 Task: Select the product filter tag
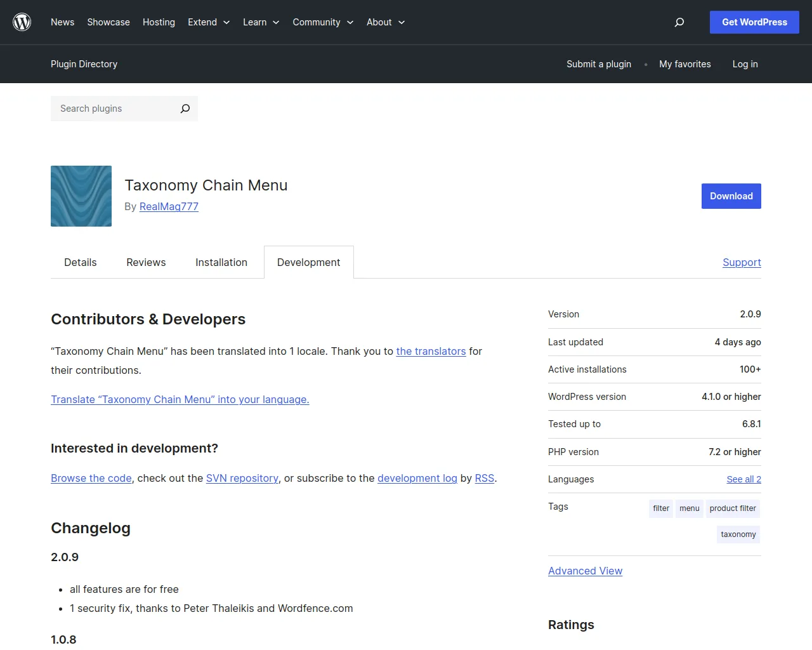(x=733, y=508)
